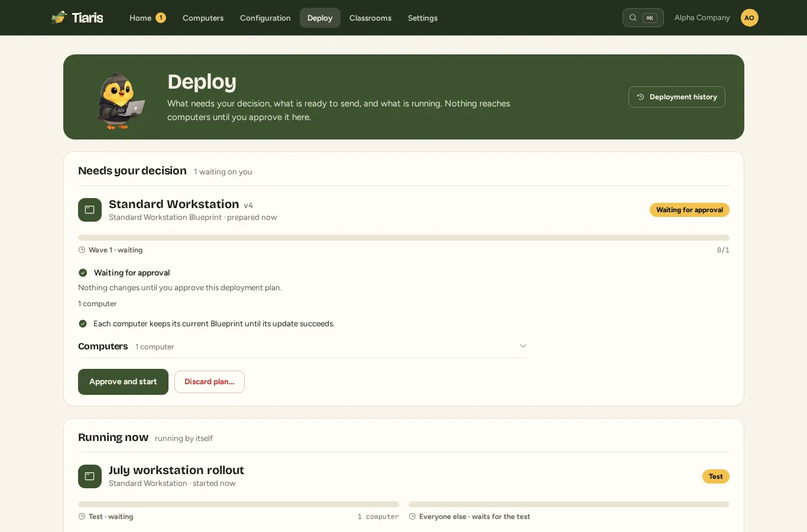Open Deployment history
The image size is (807, 532).
tap(677, 97)
